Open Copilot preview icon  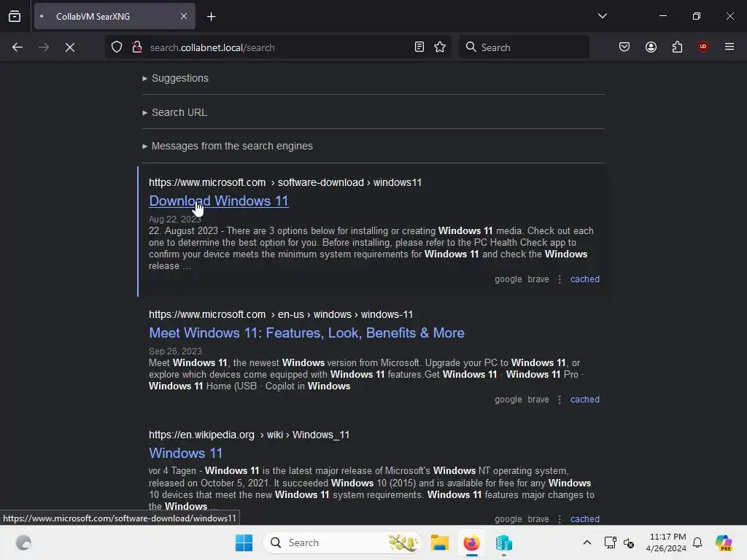(724, 542)
